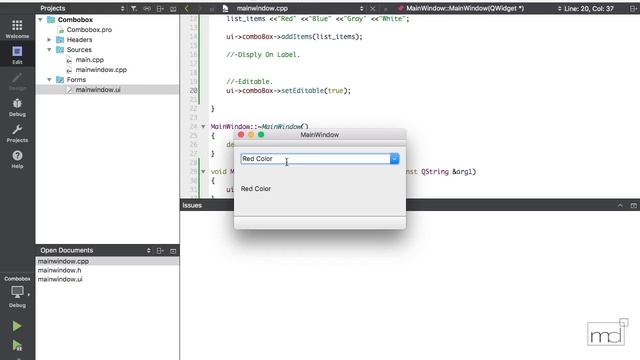The width and height of the screenshot is (640, 360).
Task: Click the Issues pane title
Action: pyautogui.click(x=192, y=205)
